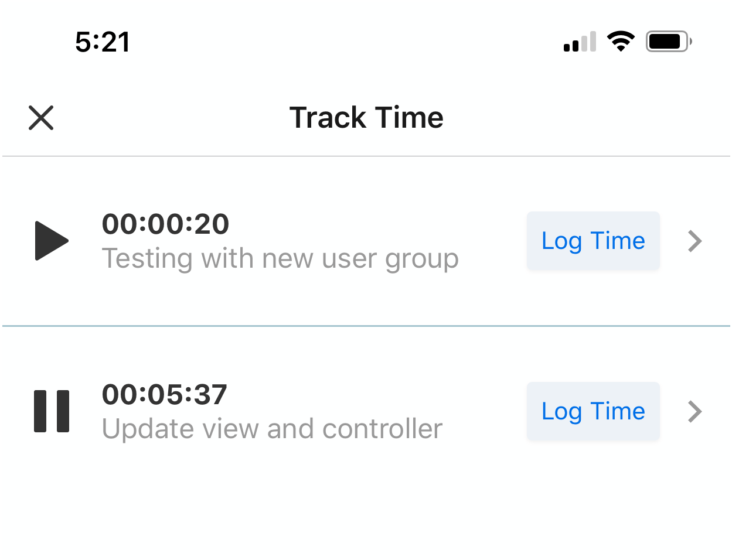
Task: Click the divider line between the two timers
Action: click(x=366, y=326)
